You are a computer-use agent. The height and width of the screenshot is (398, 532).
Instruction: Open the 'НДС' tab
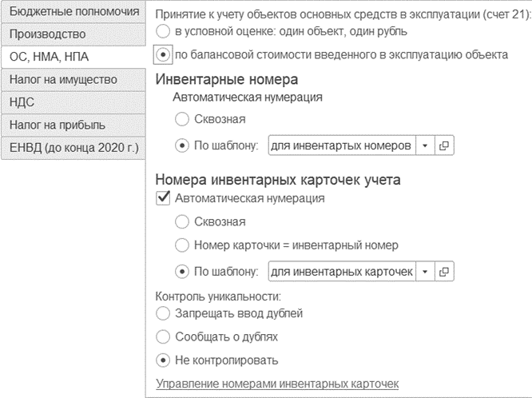73,102
